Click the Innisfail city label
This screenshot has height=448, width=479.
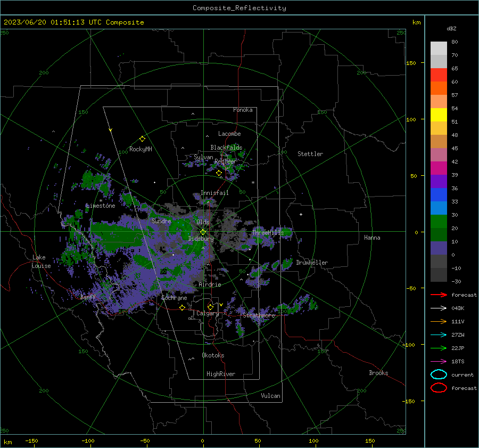[x=214, y=193]
